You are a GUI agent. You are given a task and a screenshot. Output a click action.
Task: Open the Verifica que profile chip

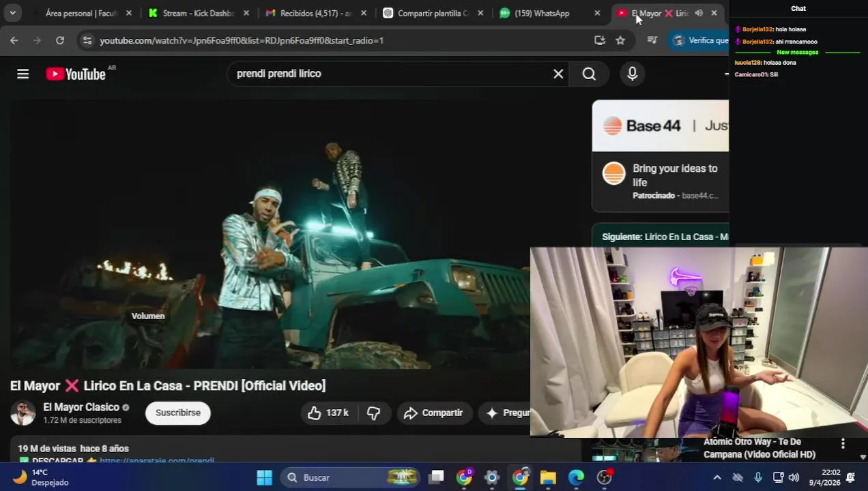click(x=699, y=40)
